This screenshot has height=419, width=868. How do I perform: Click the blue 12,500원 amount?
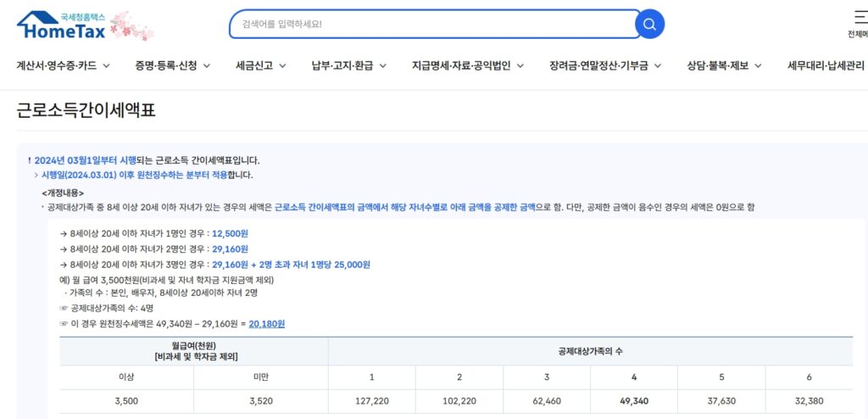(230, 233)
